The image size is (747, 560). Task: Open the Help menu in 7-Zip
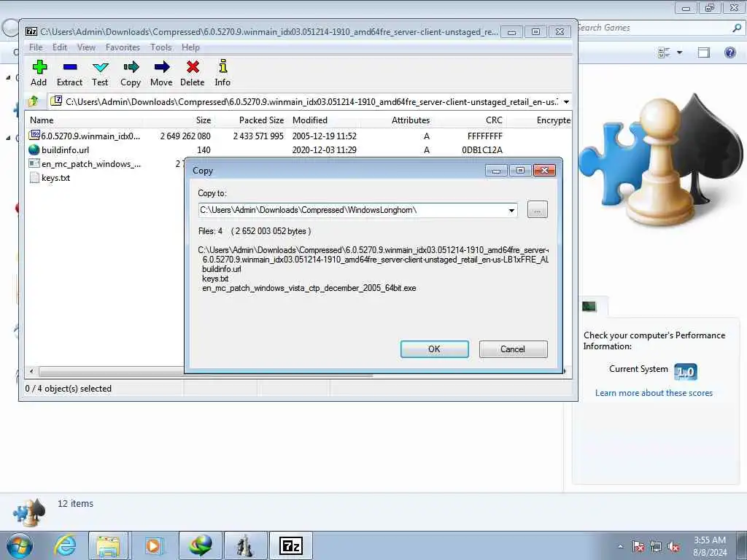pos(190,47)
